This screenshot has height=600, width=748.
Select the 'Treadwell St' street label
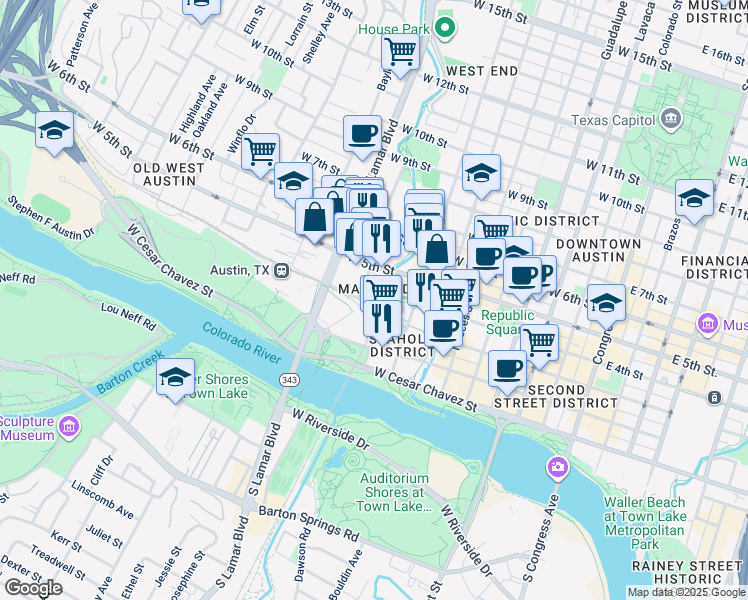click(58, 563)
